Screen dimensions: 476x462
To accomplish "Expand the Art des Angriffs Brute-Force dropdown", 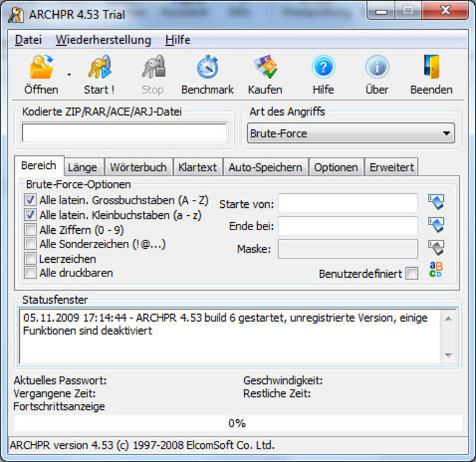I will coord(351,133).
